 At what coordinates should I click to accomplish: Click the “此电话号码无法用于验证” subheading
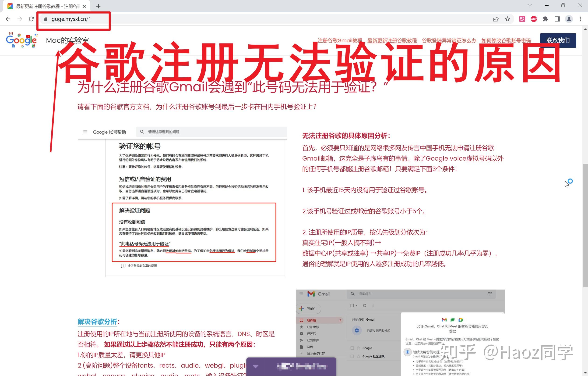coord(145,244)
